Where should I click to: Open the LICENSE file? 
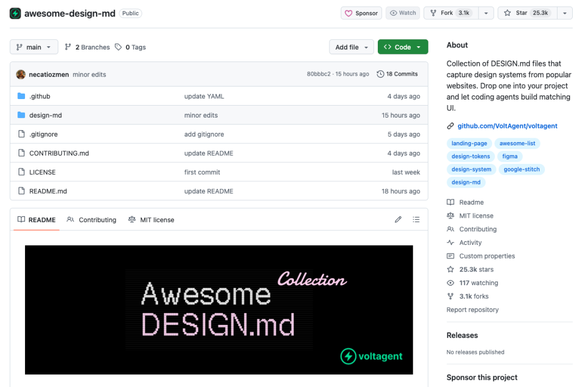(42, 172)
